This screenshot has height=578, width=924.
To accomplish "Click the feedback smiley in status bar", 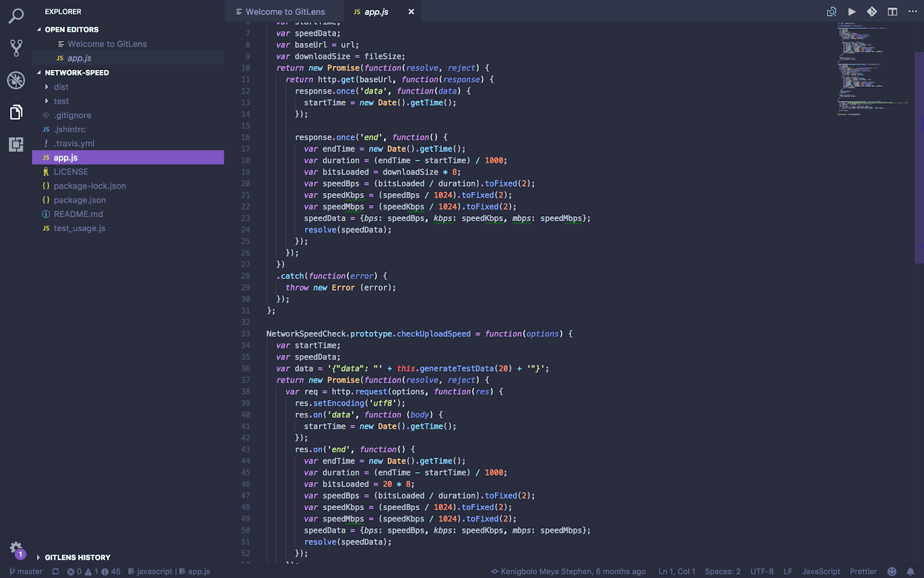I will click(x=892, y=571).
